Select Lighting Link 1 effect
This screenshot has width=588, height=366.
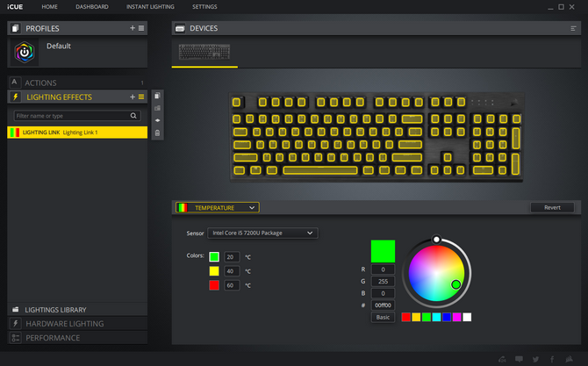[x=77, y=133]
